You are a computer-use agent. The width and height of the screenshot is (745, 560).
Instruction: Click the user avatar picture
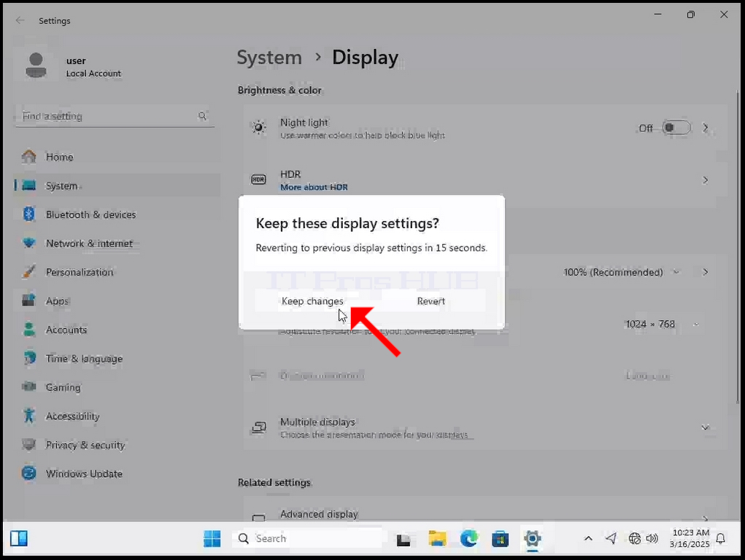[x=36, y=66]
